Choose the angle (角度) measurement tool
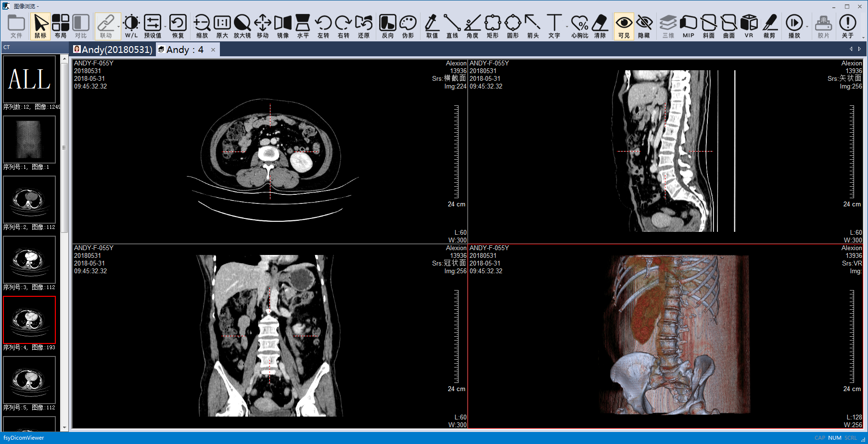 coord(472,26)
